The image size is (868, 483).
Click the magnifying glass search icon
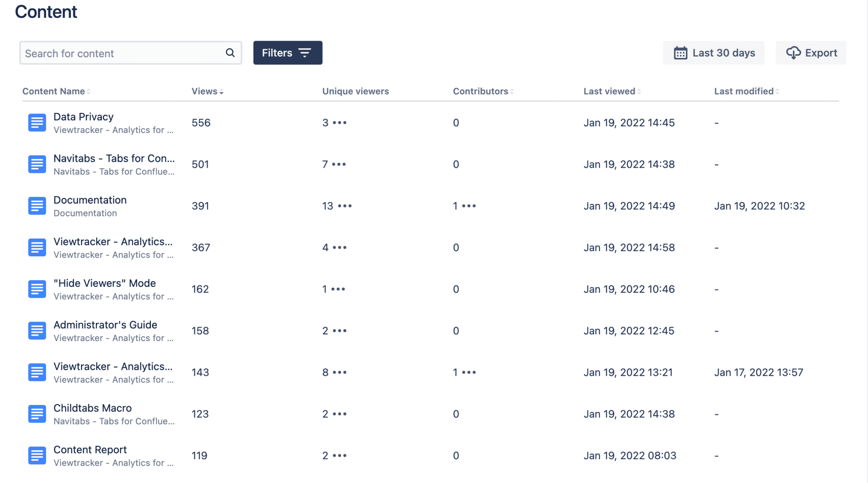tap(230, 53)
